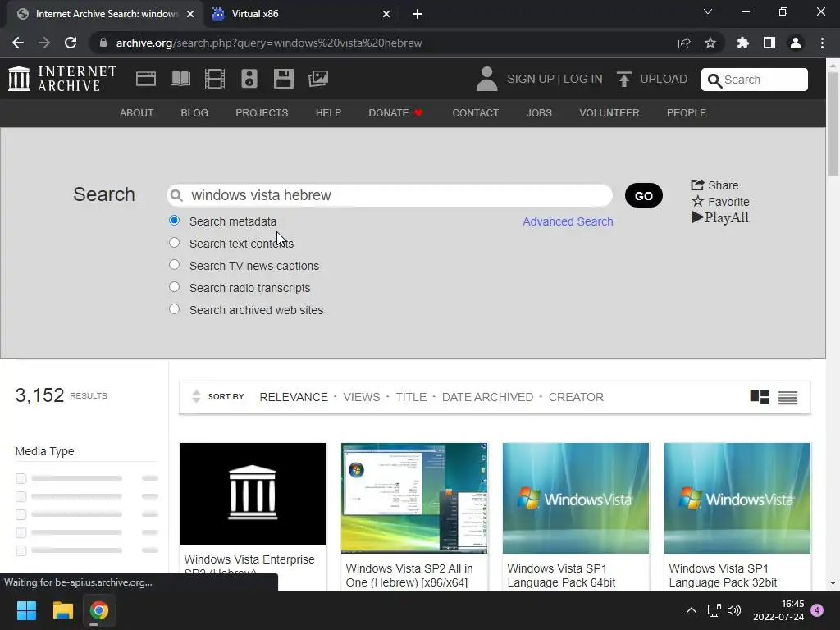Screen dimensions: 840x630
Task: Show hidden system tray icons
Action: 692,610
